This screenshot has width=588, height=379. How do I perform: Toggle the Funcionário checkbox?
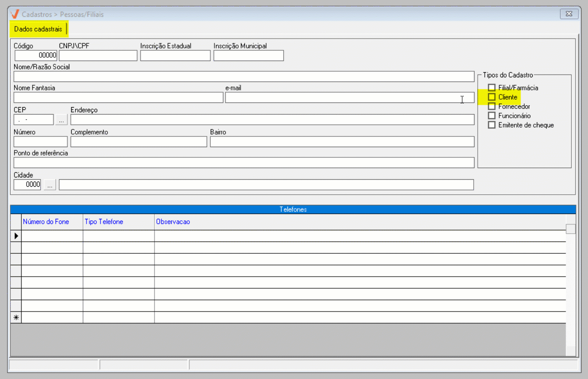[x=492, y=115]
